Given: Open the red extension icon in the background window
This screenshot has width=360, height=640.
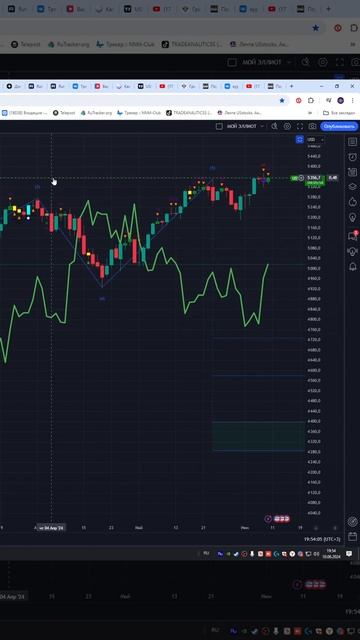Looking at the screenshot, I should (338, 28).
